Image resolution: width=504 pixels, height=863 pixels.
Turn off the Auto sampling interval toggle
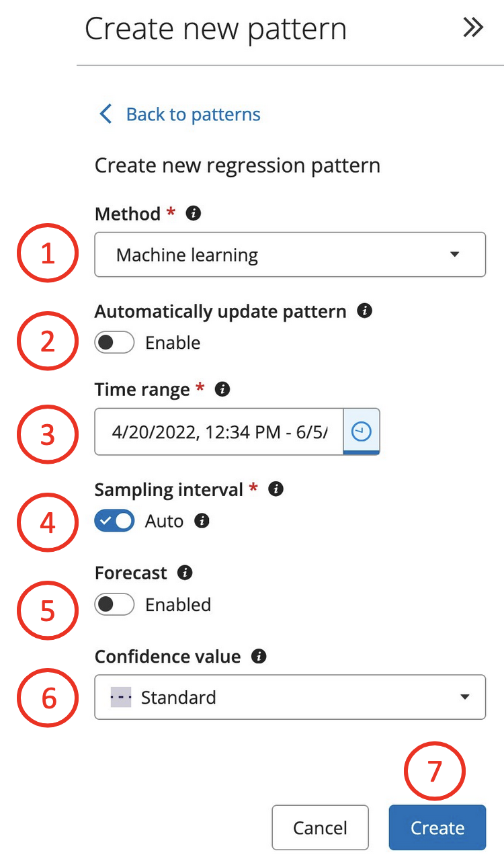click(x=114, y=521)
